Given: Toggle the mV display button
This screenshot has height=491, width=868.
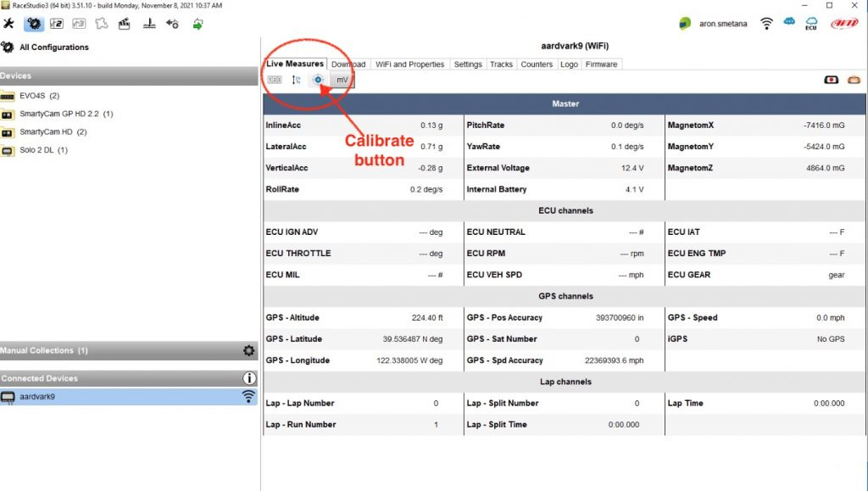Looking at the screenshot, I should click(342, 80).
